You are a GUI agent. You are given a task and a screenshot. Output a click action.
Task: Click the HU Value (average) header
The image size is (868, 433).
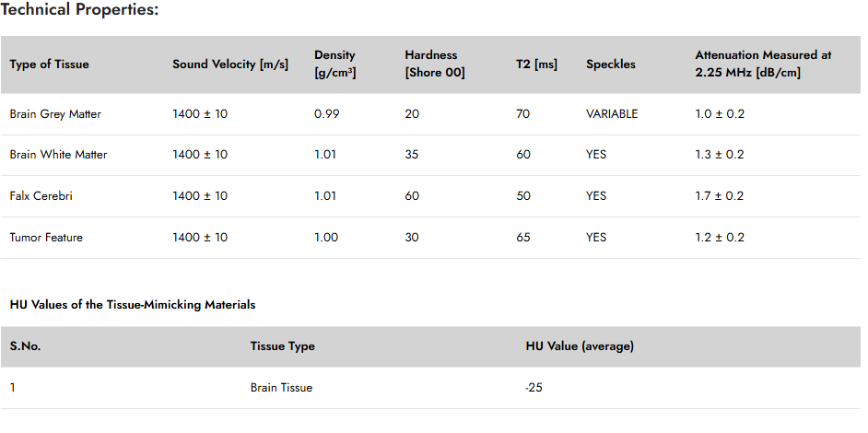coord(580,346)
